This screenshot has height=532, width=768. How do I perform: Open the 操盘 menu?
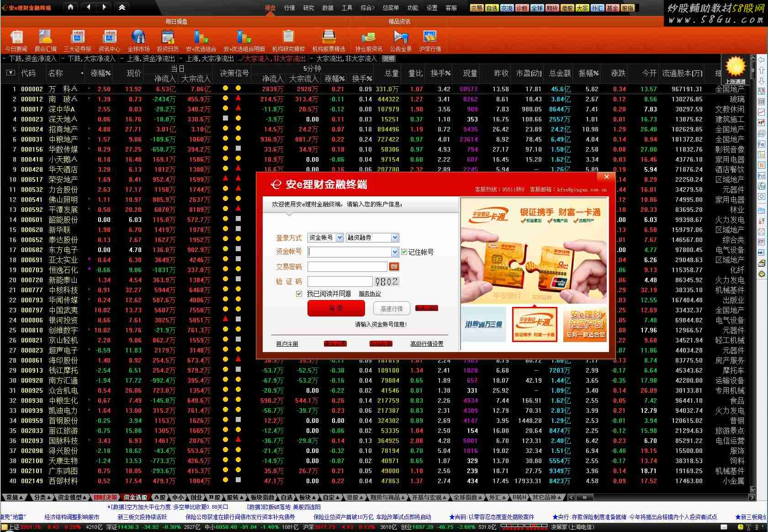coord(270,8)
